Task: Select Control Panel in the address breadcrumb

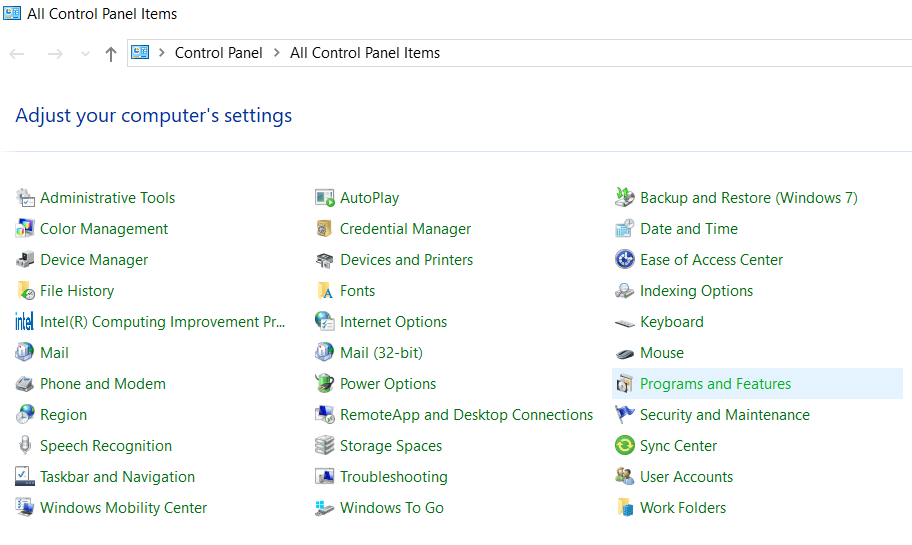Action: click(x=218, y=53)
